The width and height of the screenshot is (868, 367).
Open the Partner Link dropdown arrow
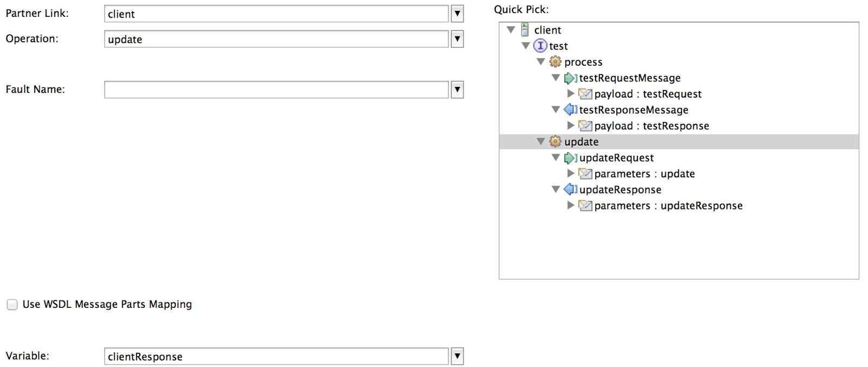(457, 14)
